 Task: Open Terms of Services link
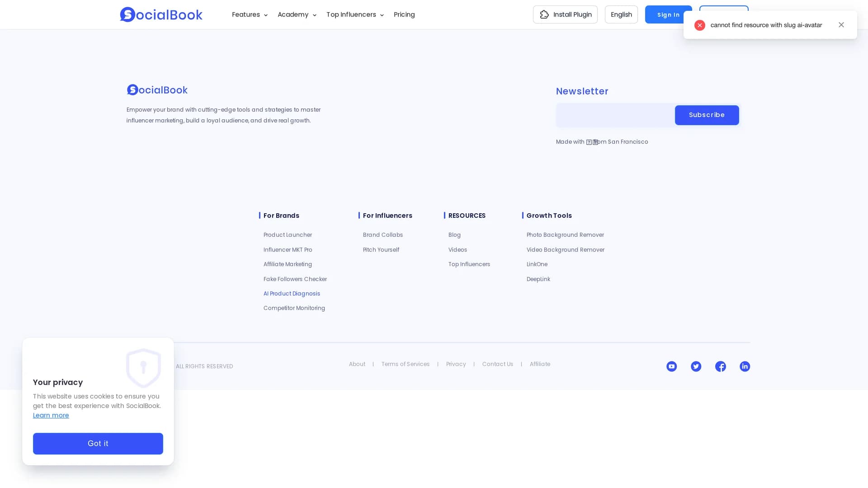pyautogui.click(x=406, y=364)
